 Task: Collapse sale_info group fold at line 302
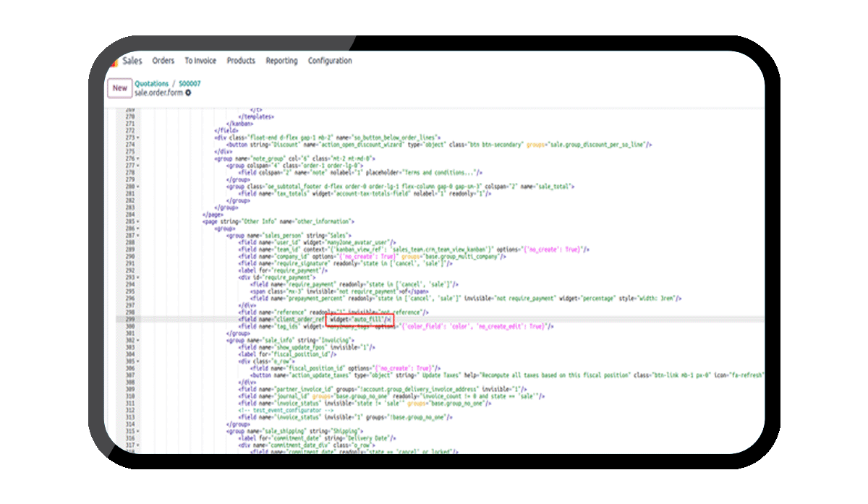click(138, 340)
